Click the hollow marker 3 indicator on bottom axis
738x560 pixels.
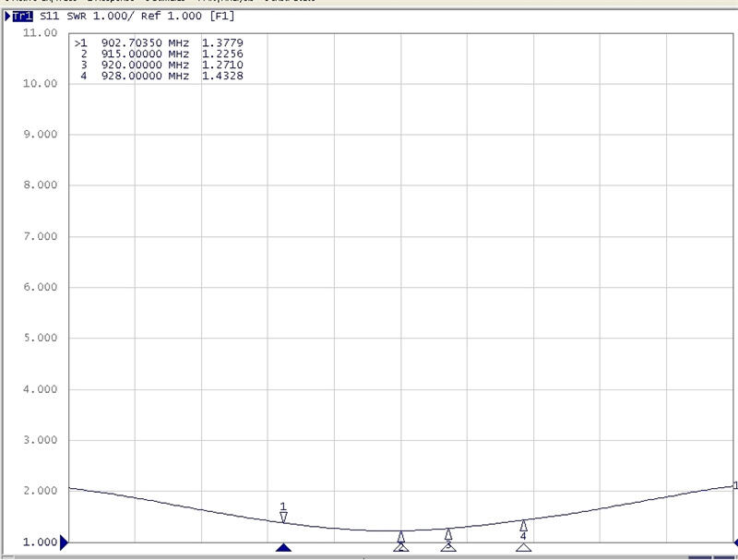(448, 547)
